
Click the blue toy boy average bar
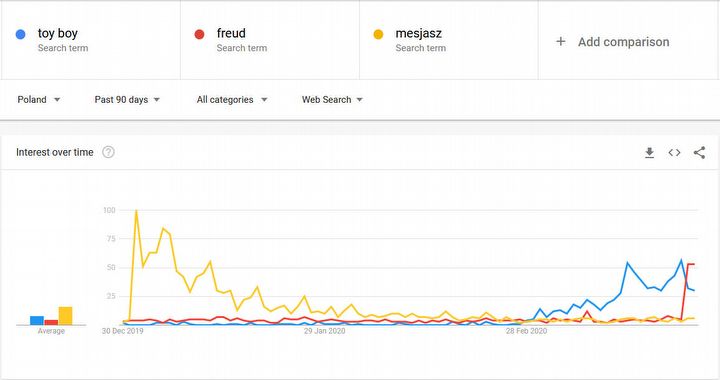click(37, 320)
